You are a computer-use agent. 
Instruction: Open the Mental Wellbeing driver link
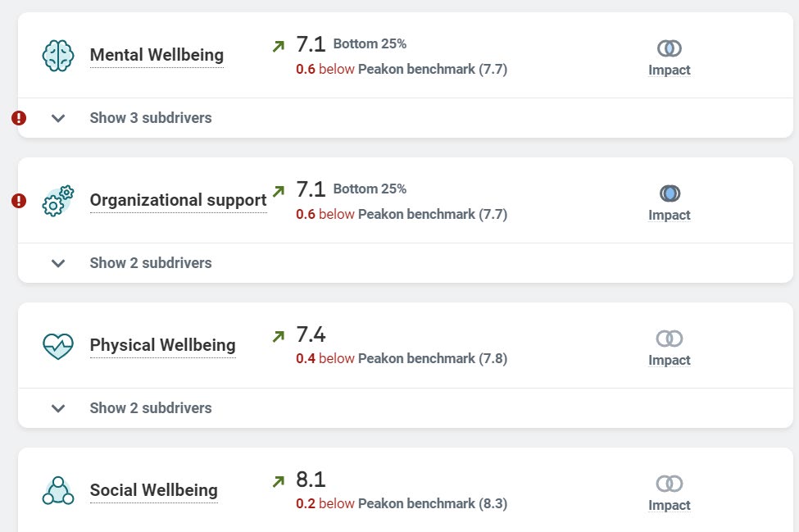pyautogui.click(x=157, y=56)
